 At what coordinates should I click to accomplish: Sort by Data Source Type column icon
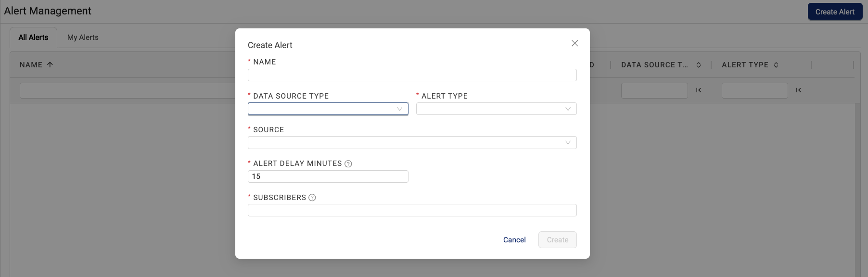coord(699,65)
